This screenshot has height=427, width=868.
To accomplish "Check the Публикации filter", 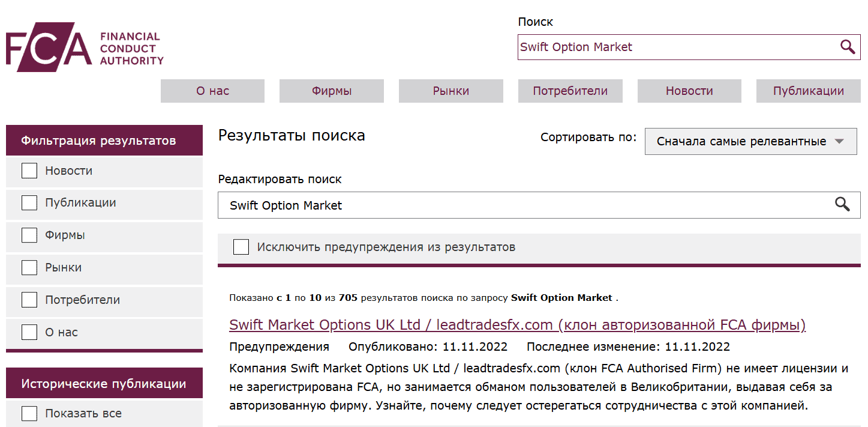I will (x=29, y=202).
